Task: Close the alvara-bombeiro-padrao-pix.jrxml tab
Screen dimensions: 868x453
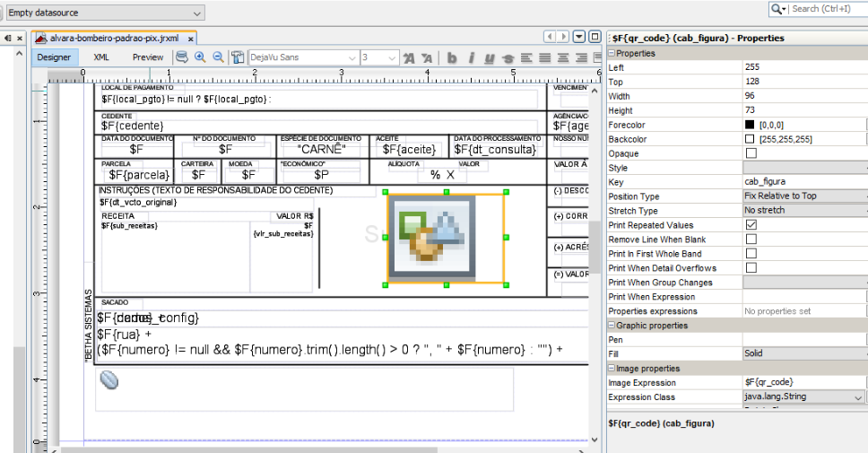Action: coord(190,39)
